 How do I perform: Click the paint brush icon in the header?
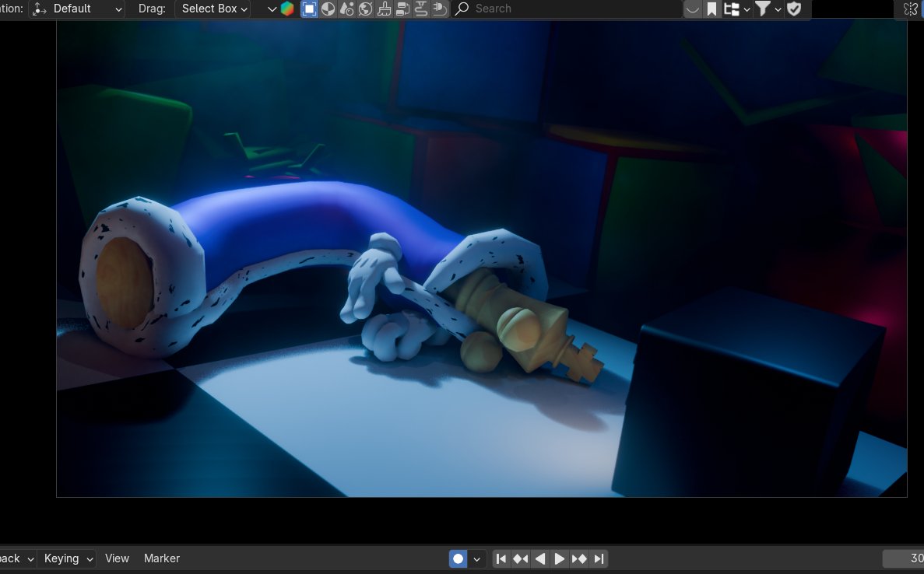(x=385, y=9)
